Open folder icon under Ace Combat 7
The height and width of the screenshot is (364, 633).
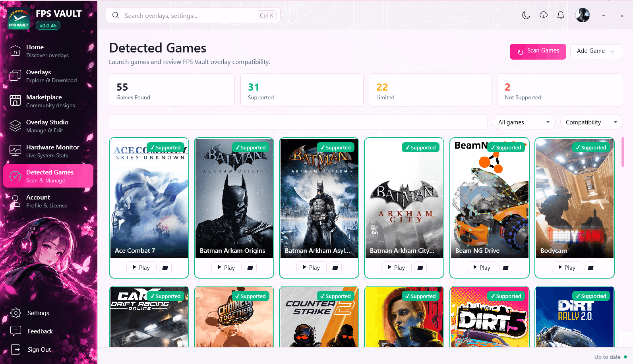click(x=165, y=268)
